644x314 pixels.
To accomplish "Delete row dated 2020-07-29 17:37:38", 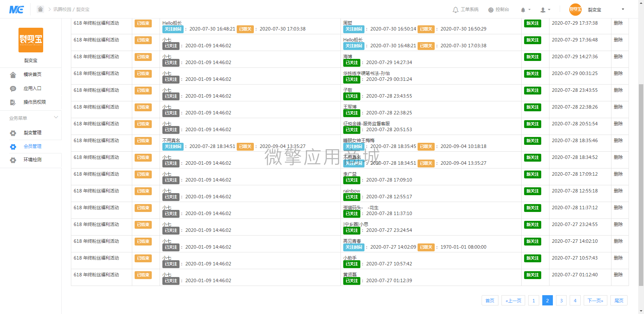I will pos(618,23).
